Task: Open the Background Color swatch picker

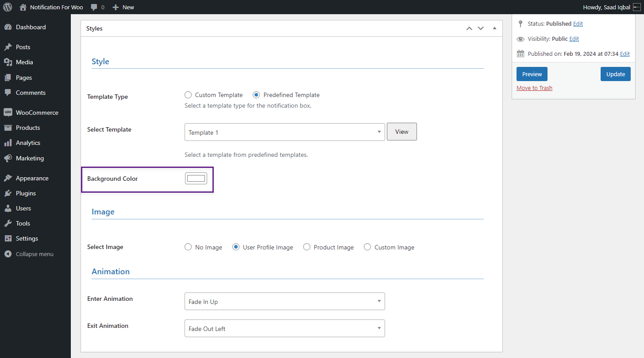Action: pyautogui.click(x=196, y=179)
